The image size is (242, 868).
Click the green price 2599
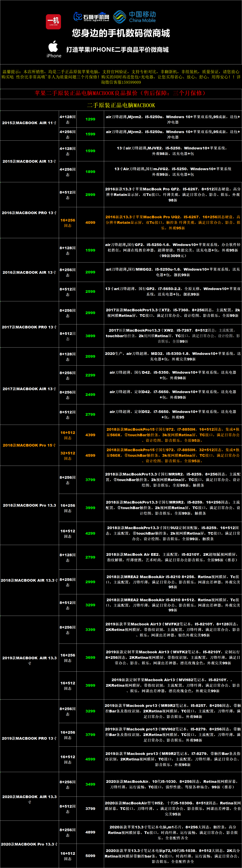tap(90, 291)
